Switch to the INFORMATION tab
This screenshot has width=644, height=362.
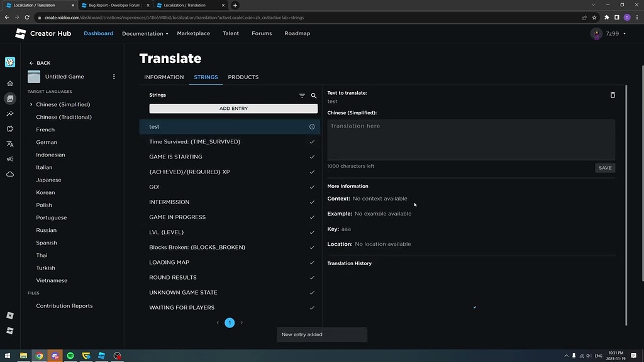tap(164, 77)
